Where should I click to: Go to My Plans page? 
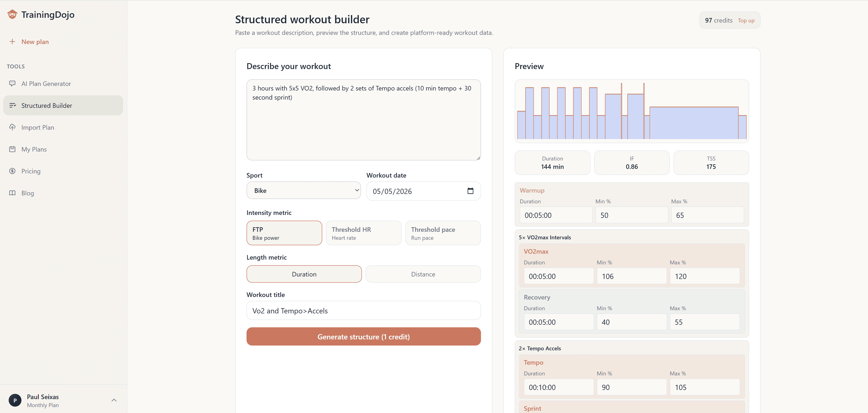point(63,149)
